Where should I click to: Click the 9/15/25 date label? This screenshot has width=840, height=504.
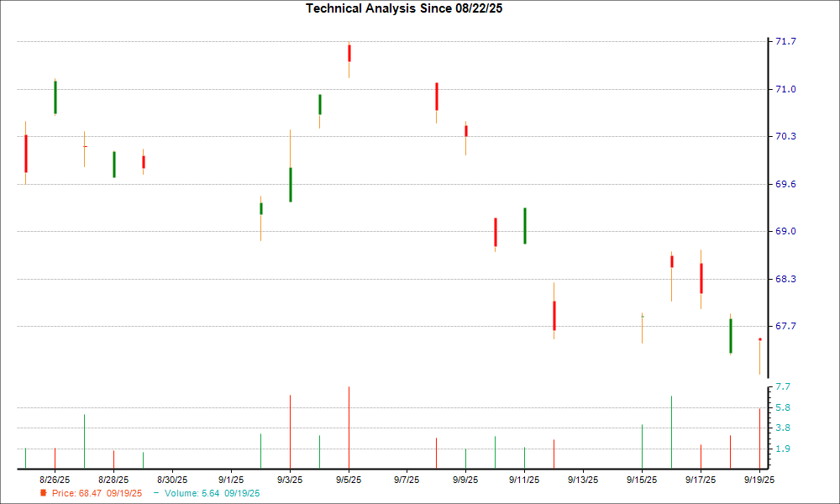click(642, 480)
